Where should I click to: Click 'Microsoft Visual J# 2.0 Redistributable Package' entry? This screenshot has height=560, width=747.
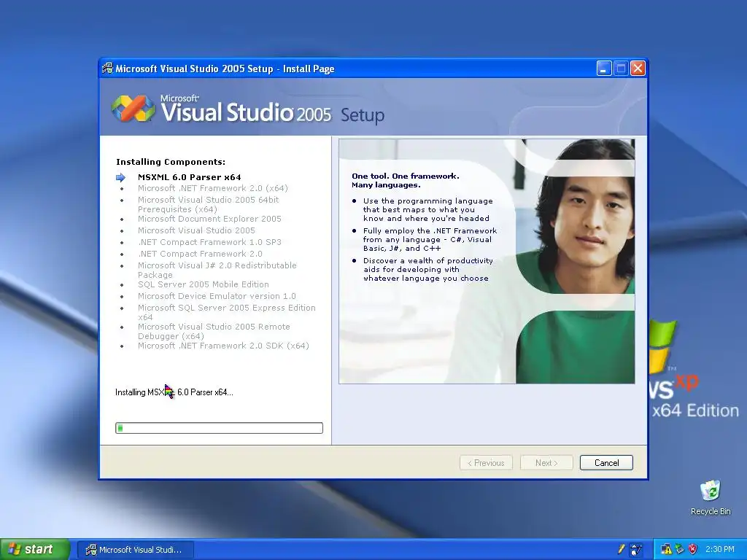pos(217,270)
